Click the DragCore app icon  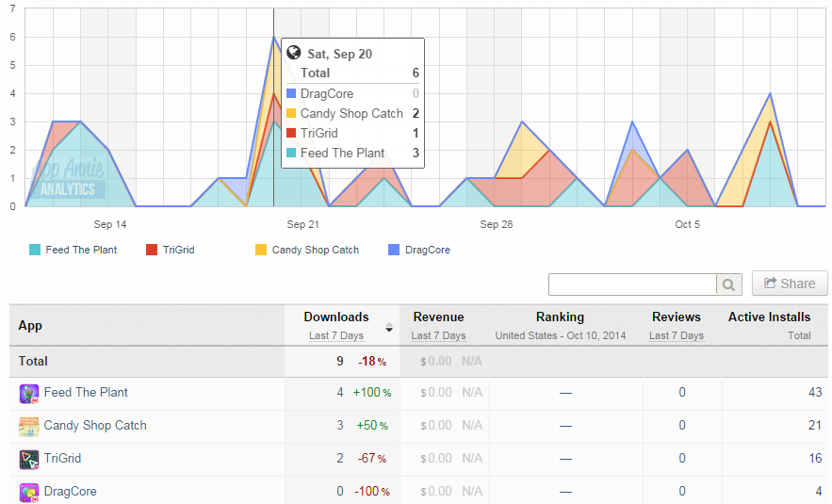[29, 493]
